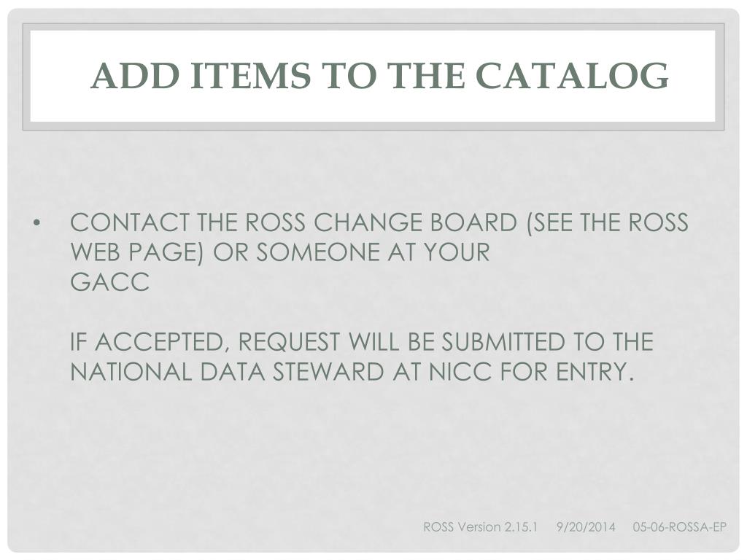Click the phrase "WEB PAGE)" in the second line
Screen dimensions: 747x560
click(x=136, y=252)
